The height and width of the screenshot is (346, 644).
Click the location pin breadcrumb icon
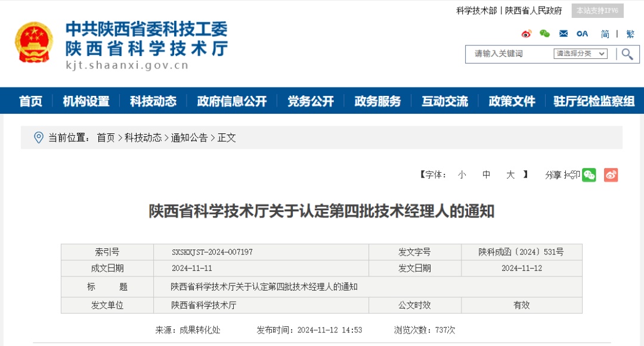tap(39, 138)
